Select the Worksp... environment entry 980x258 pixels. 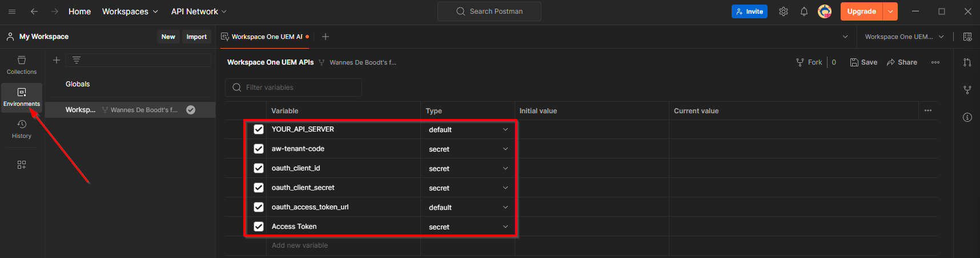130,110
